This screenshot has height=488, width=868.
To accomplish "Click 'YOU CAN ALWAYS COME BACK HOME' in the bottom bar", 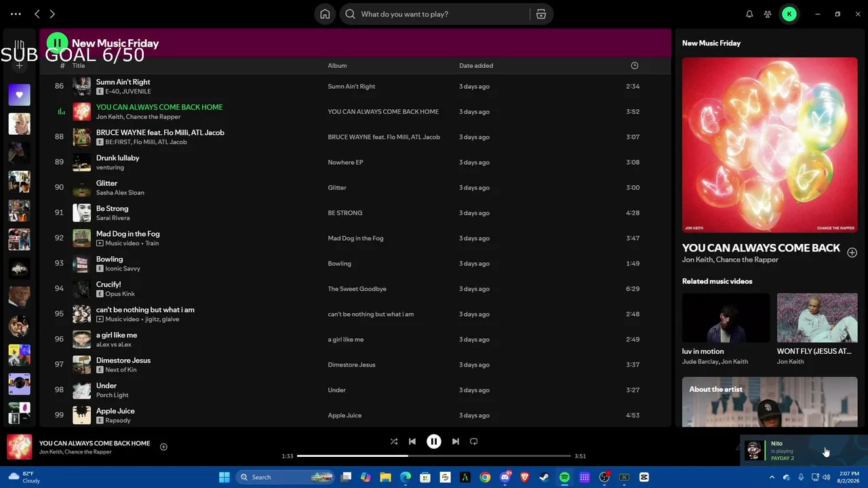I will pyautogui.click(x=94, y=443).
